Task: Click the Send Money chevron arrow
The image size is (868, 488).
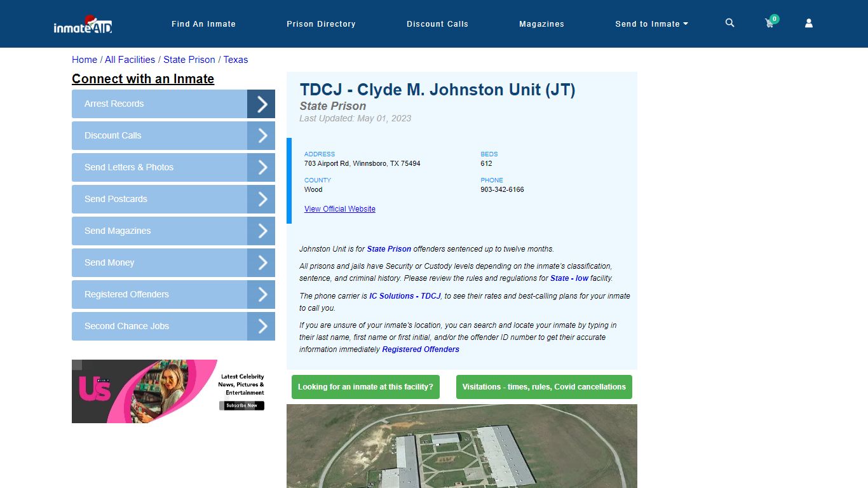Action: coord(261,262)
